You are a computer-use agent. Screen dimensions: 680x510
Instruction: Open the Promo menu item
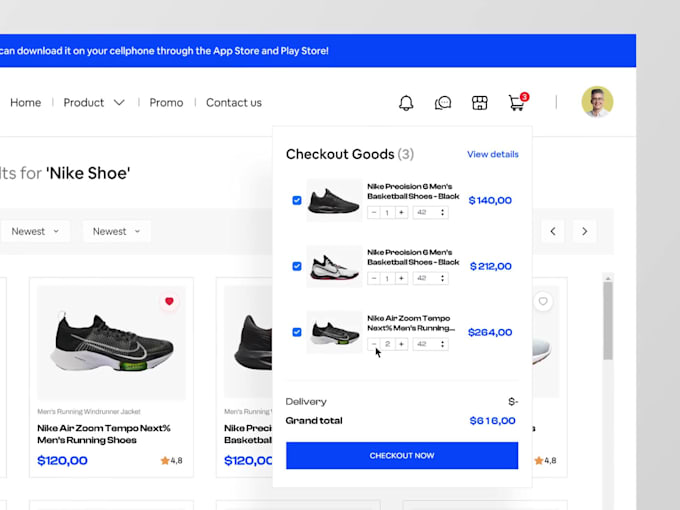[x=166, y=103]
